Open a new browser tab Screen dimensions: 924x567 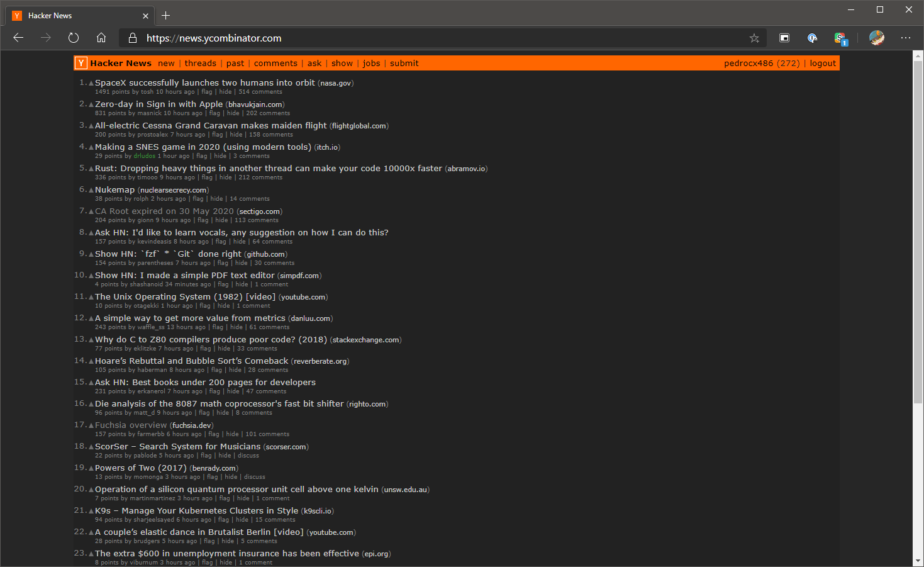click(165, 15)
